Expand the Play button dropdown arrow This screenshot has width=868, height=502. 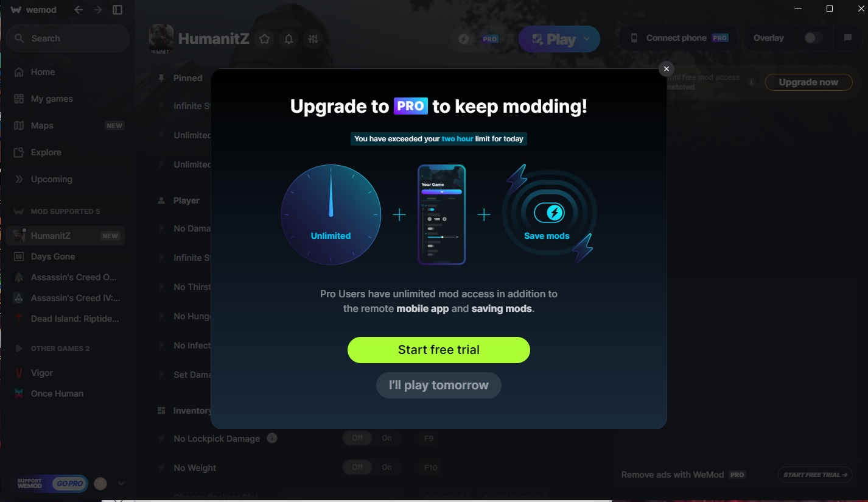coord(587,39)
